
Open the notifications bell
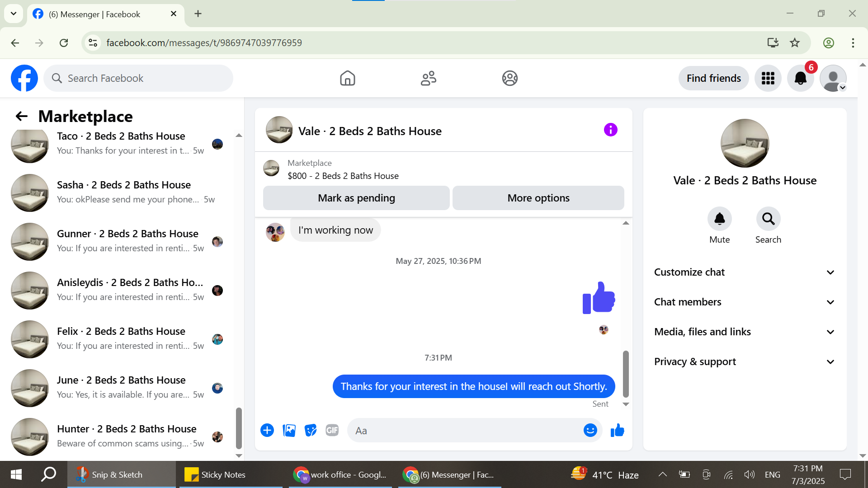tap(800, 78)
